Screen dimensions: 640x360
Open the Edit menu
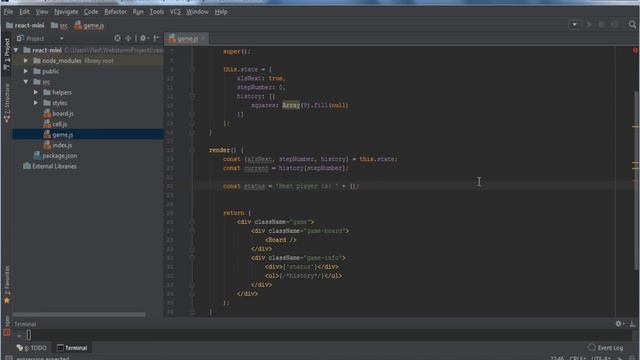point(24,12)
